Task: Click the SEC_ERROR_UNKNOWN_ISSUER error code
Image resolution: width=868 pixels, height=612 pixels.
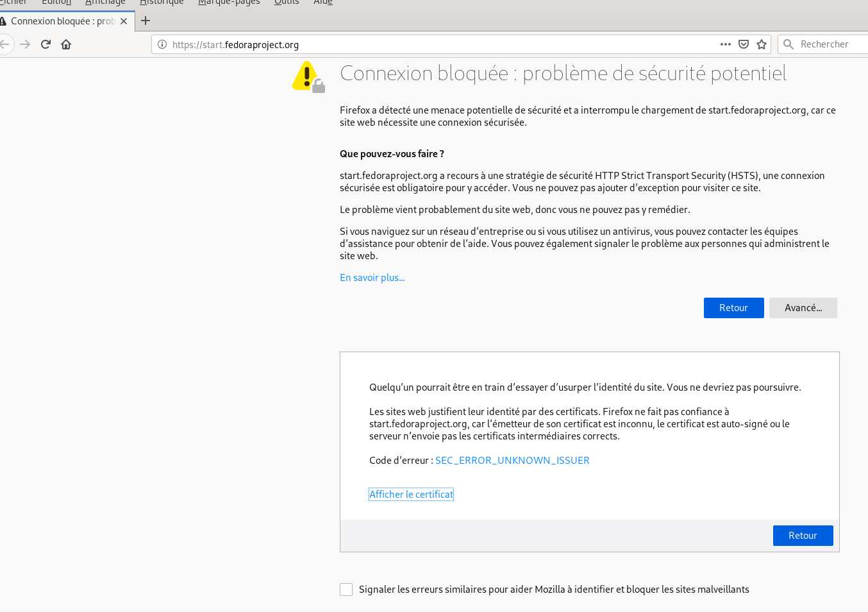Action: 512,461
